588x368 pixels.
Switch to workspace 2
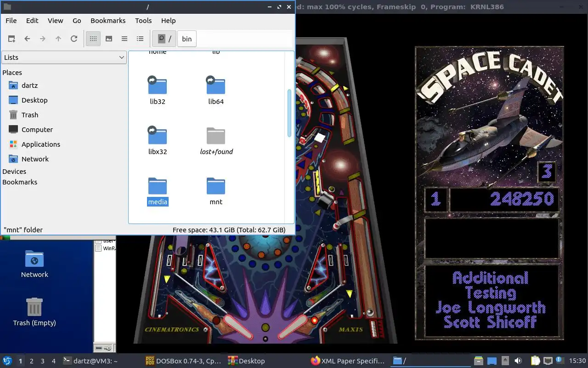[x=32, y=361]
